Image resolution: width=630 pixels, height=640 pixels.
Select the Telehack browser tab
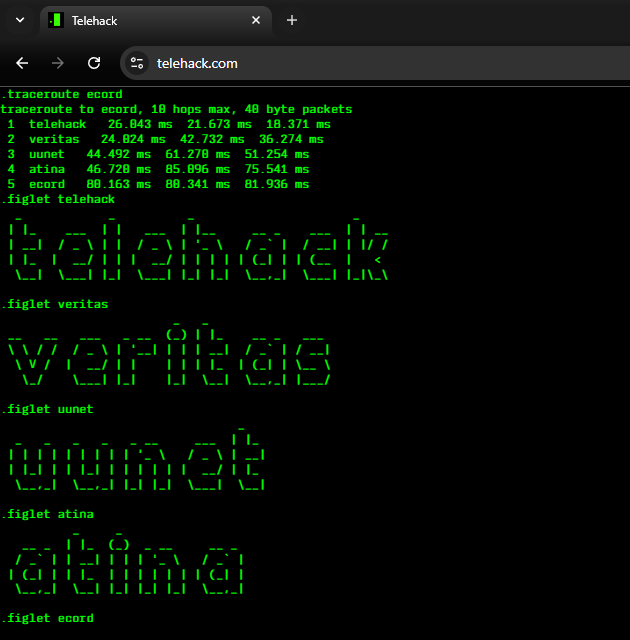click(156, 20)
